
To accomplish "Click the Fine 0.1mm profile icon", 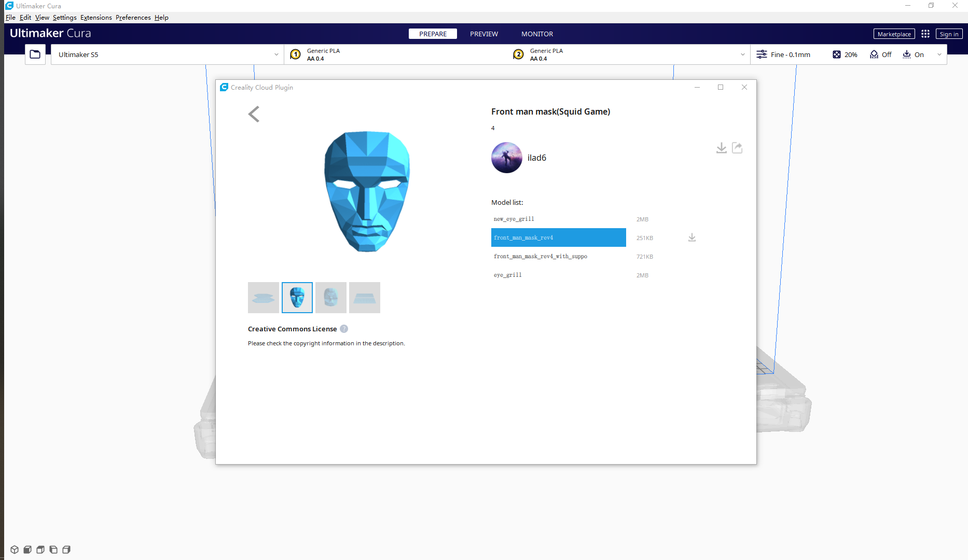I will click(x=762, y=54).
